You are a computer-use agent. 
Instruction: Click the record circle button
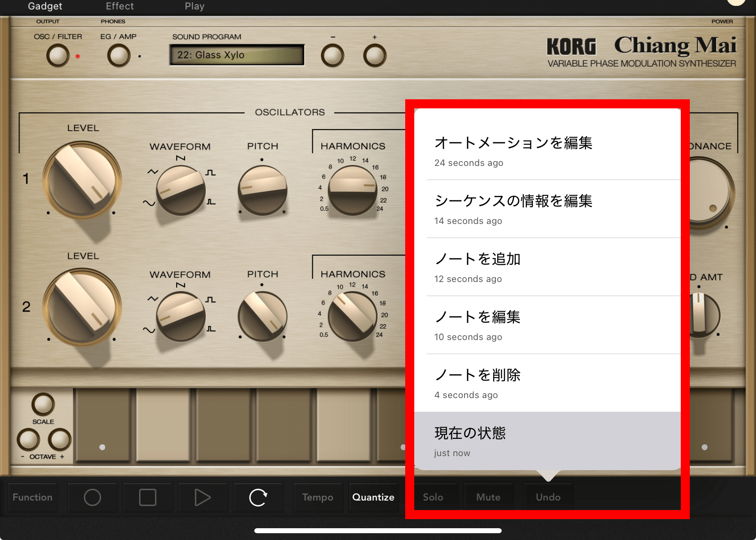click(92, 497)
